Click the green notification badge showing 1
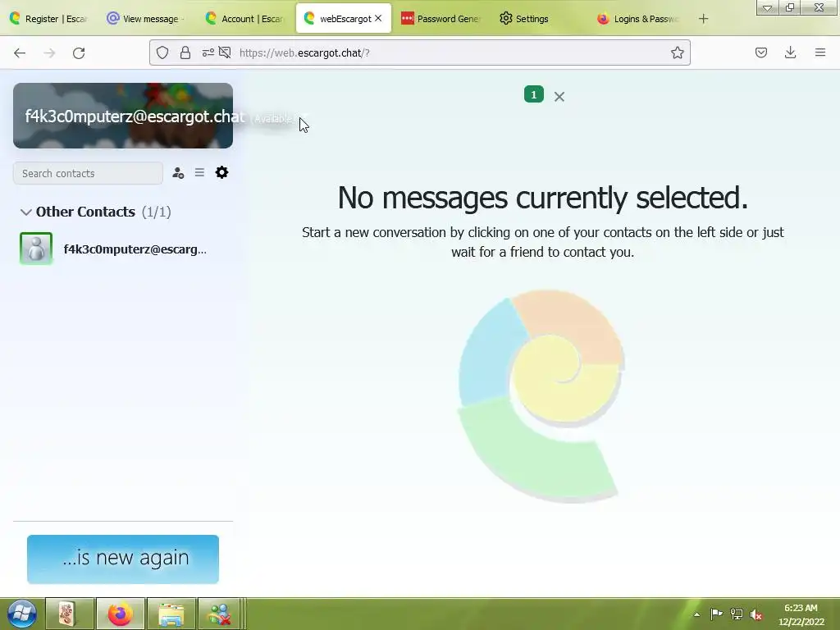The height and width of the screenshot is (630, 840). [x=533, y=94]
